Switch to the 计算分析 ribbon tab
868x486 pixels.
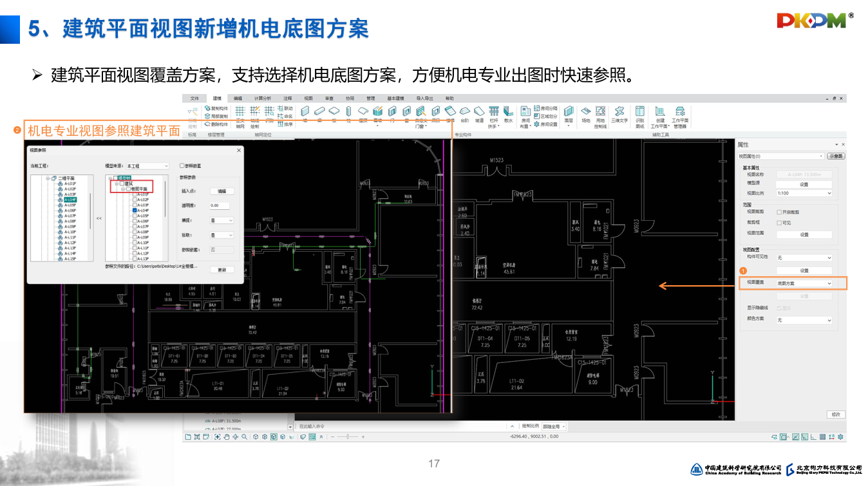(x=262, y=98)
